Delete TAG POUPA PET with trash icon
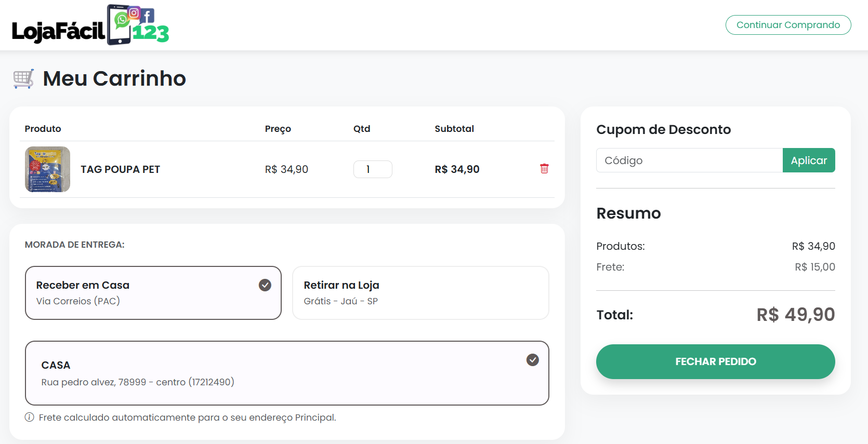 pyautogui.click(x=544, y=169)
